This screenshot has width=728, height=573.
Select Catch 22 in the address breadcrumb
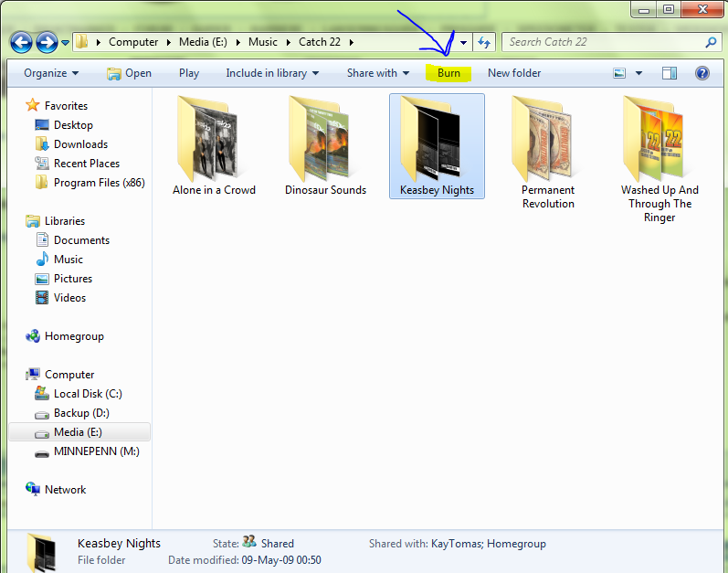click(320, 42)
